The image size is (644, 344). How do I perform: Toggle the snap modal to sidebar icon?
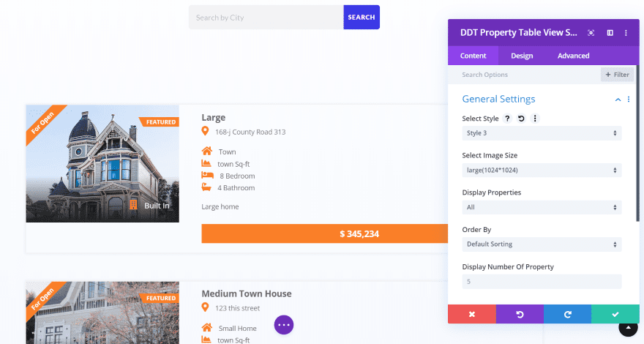coord(610,33)
